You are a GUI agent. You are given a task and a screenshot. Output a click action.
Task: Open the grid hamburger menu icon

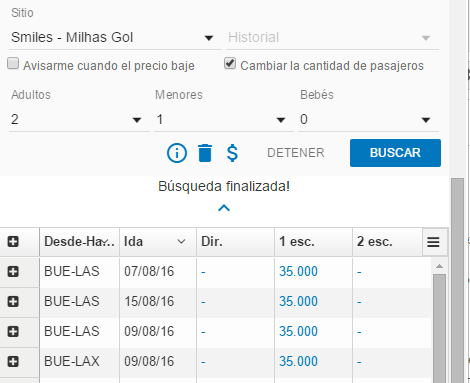[433, 242]
